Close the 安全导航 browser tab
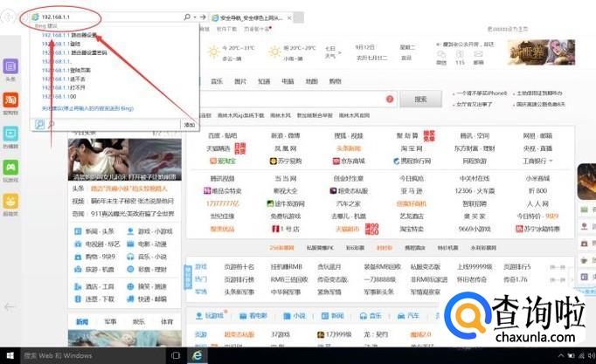596x364 pixels. tap(289, 17)
